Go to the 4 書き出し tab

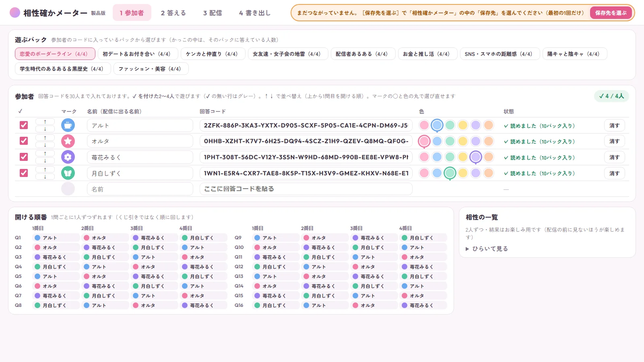(x=255, y=13)
